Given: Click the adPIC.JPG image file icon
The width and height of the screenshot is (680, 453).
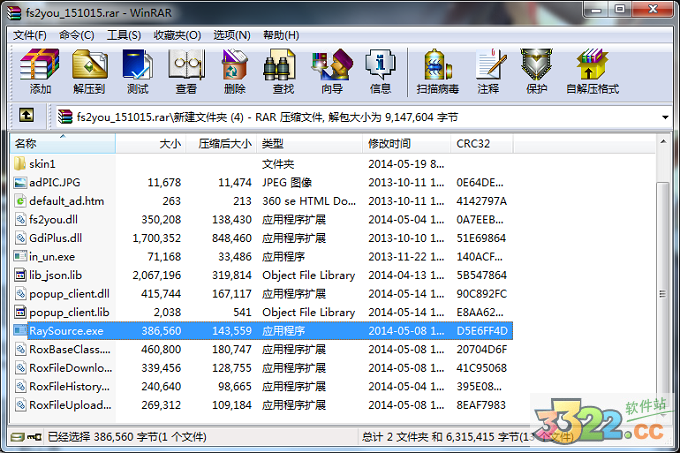Looking at the screenshot, I should (20, 183).
